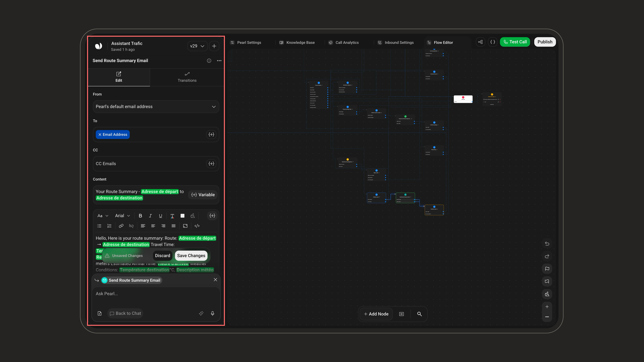The width and height of the screenshot is (644, 362).
Task: Click the broom clean-up icon on canvas sidebar
Action: pyautogui.click(x=547, y=294)
